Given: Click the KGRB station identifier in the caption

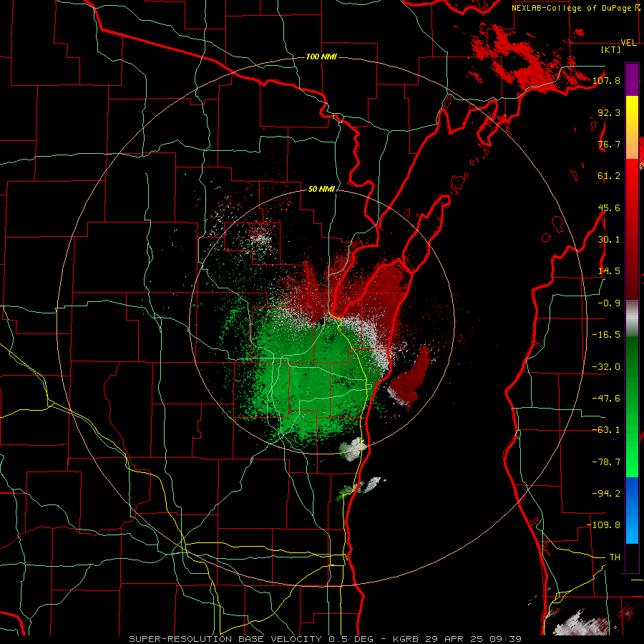Looking at the screenshot, I should pyautogui.click(x=405, y=639).
